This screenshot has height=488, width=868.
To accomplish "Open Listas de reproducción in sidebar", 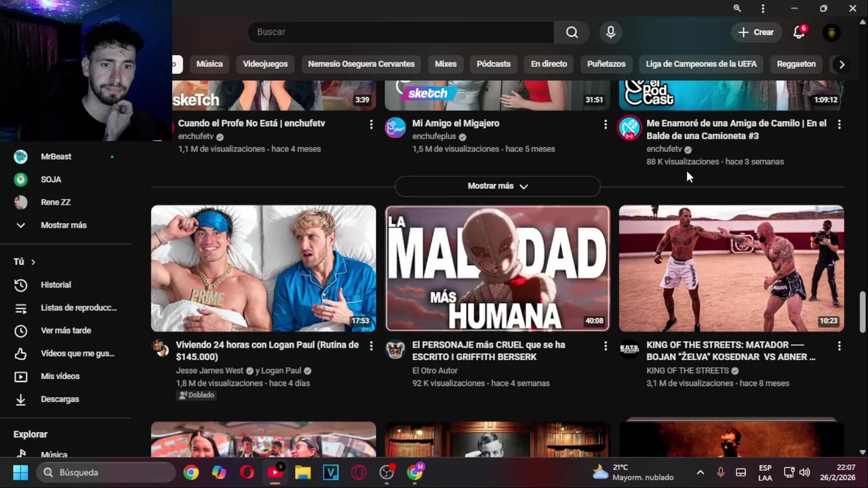I will tap(65, 308).
